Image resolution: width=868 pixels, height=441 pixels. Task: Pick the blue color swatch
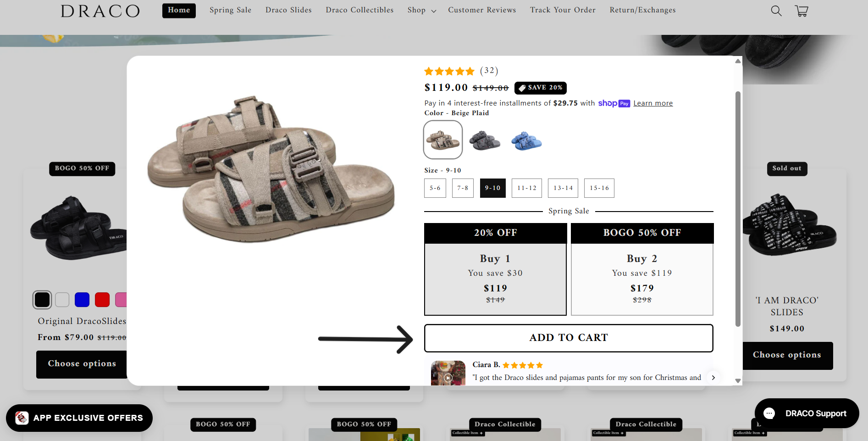(82, 300)
